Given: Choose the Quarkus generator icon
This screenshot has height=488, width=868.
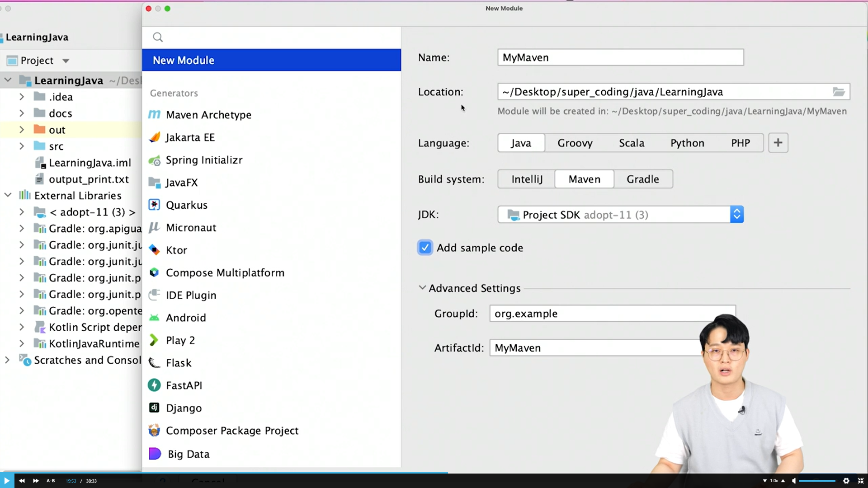Looking at the screenshot, I should point(154,205).
